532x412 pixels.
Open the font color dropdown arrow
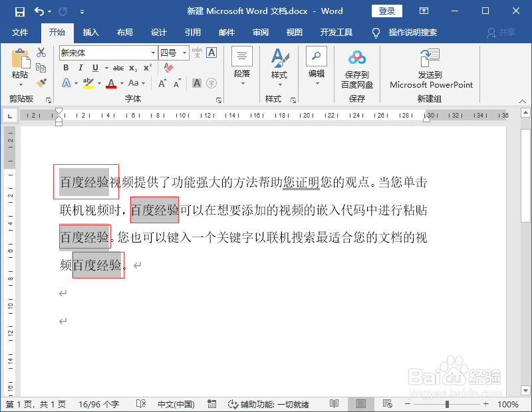[x=122, y=83]
